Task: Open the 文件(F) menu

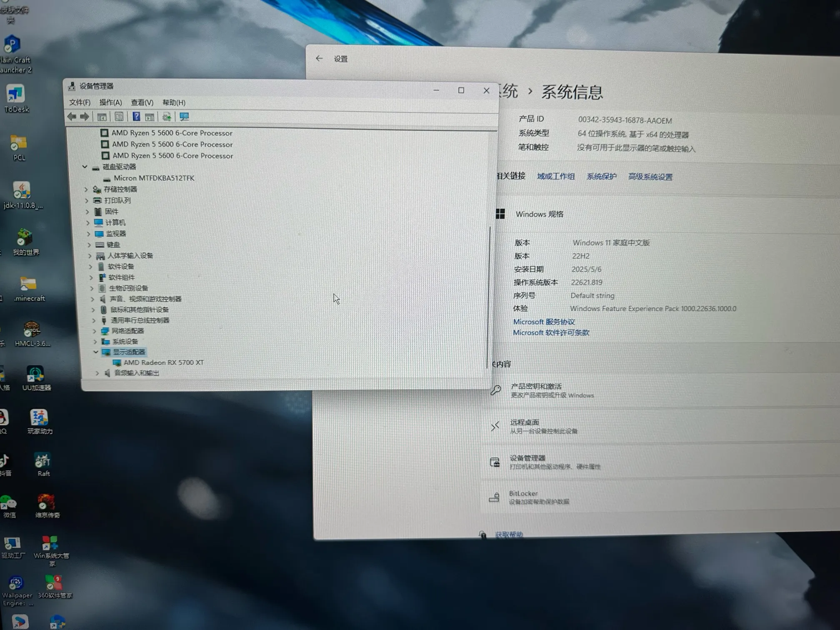Action: pyautogui.click(x=80, y=102)
